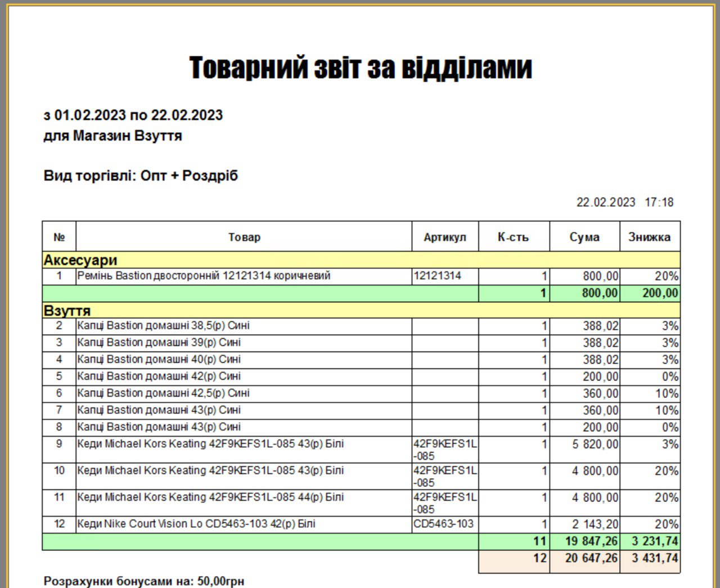Select the "Взуття" group header row in table
This screenshot has height=588, width=720.
point(67,311)
